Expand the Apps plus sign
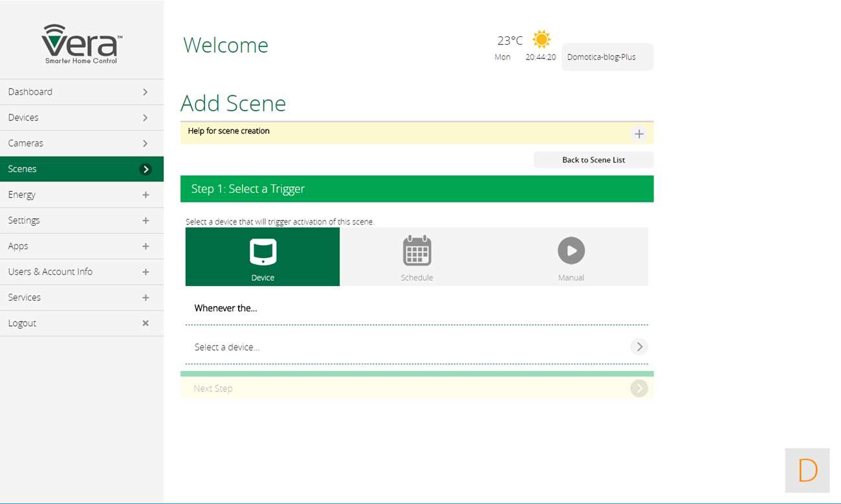The image size is (841, 504). [x=146, y=247]
